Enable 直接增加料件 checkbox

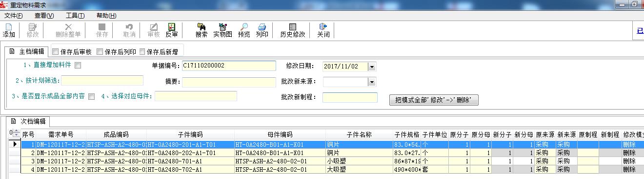(x=78, y=65)
